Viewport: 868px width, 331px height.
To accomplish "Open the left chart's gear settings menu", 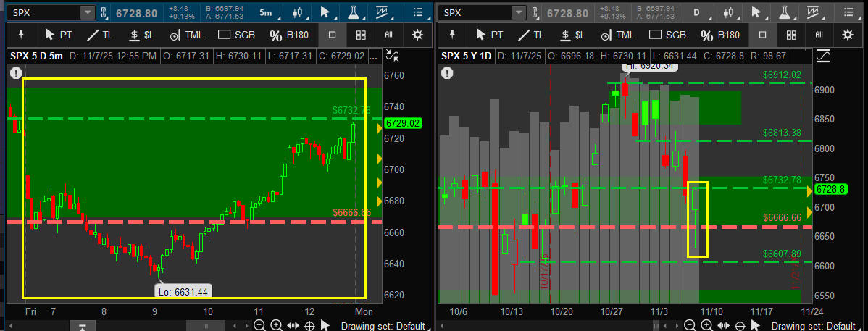I will tap(417, 35).
